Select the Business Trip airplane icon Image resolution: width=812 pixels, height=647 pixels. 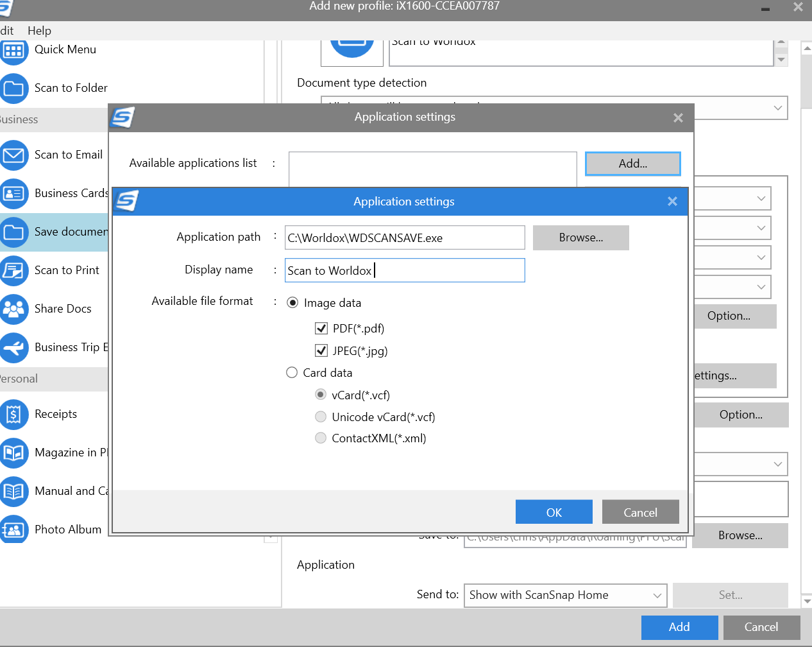pyautogui.click(x=13, y=348)
